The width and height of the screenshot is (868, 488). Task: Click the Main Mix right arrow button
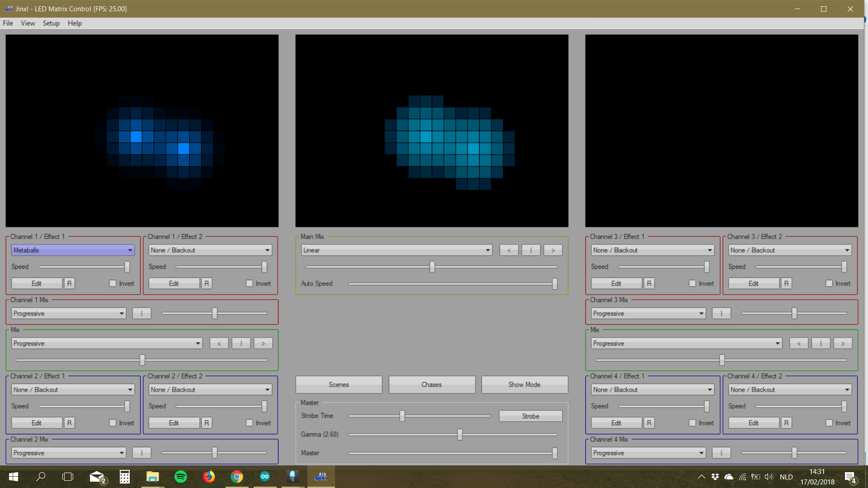(x=553, y=250)
